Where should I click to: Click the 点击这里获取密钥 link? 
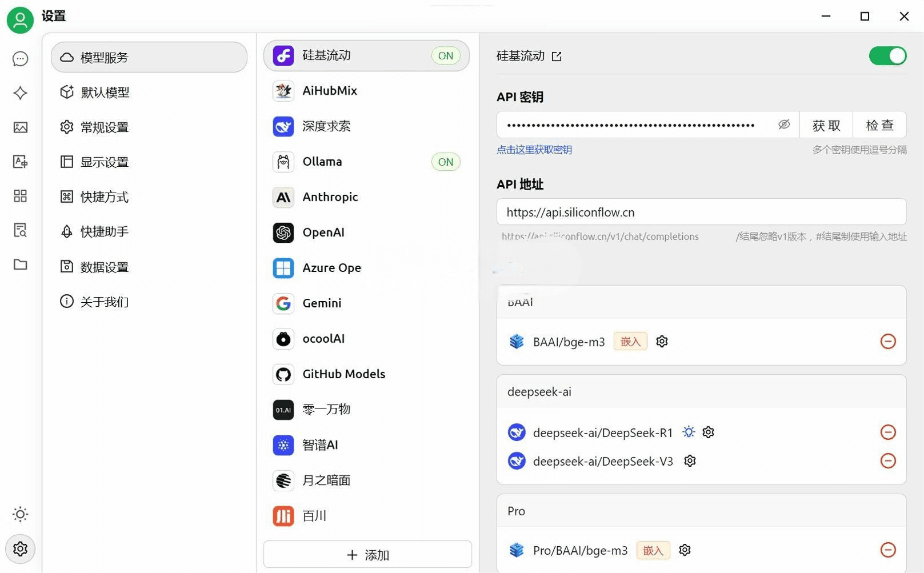click(534, 150)
